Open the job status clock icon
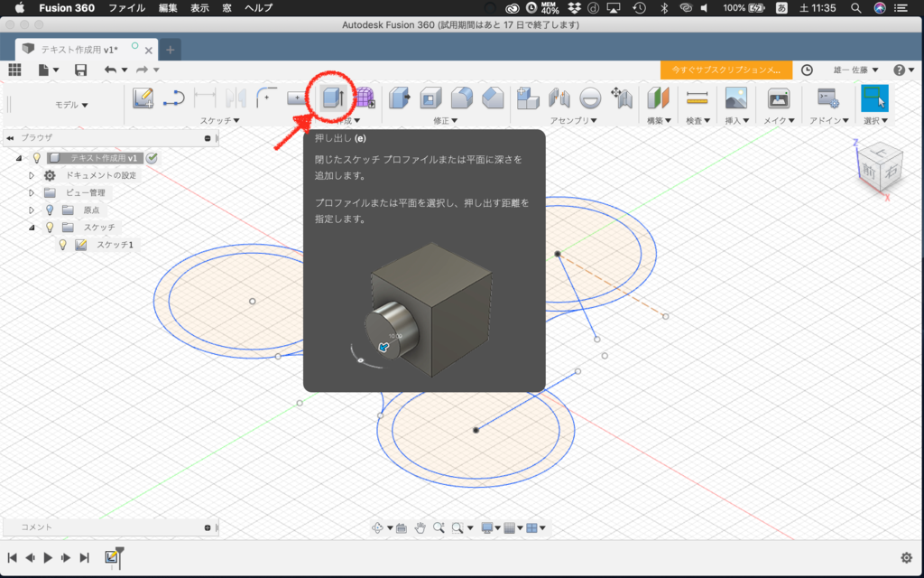This screenshot has width=924, height=578. point(807,70)
